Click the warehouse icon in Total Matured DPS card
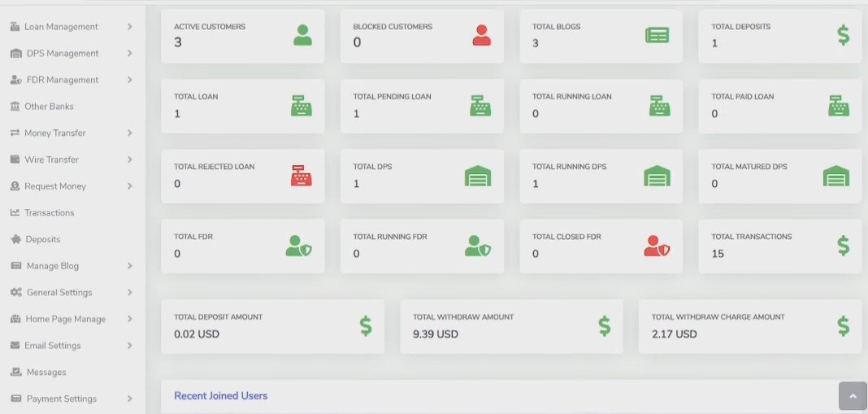The image size is (868, 414). point(835,176)
